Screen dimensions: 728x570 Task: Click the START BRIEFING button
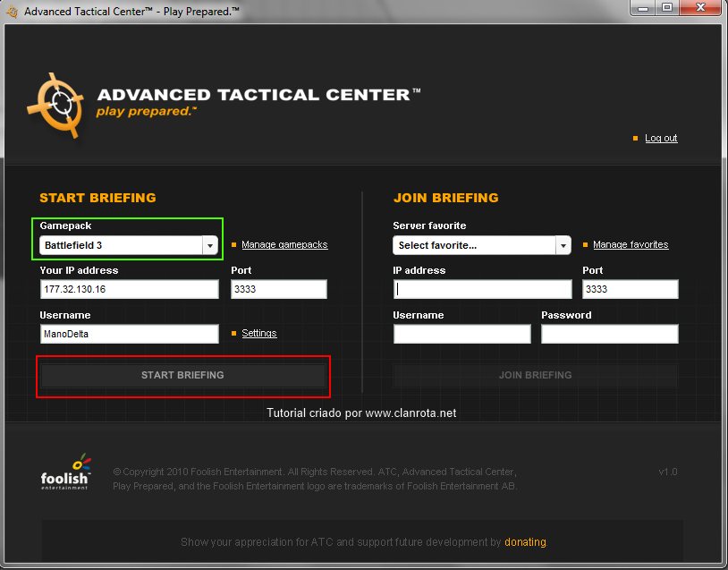(x=183, y=375)
